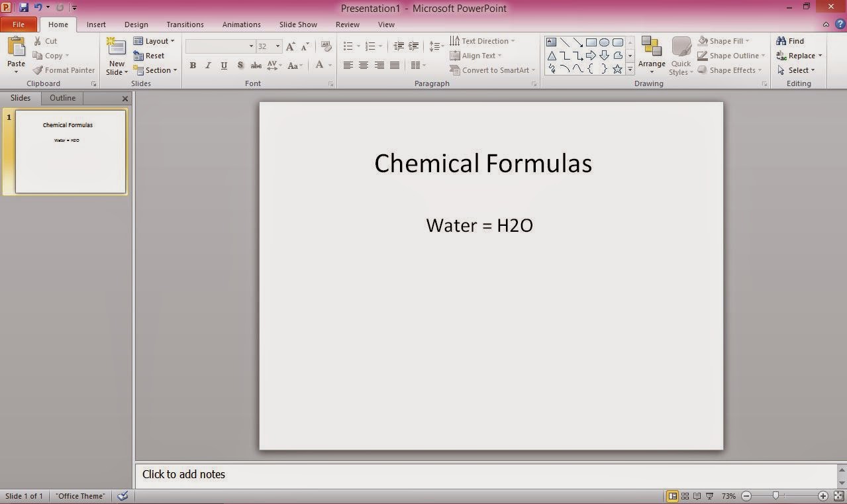Start Slide Show from status bar icon
This screenshot has width=847, height=504.
[710, 495]
